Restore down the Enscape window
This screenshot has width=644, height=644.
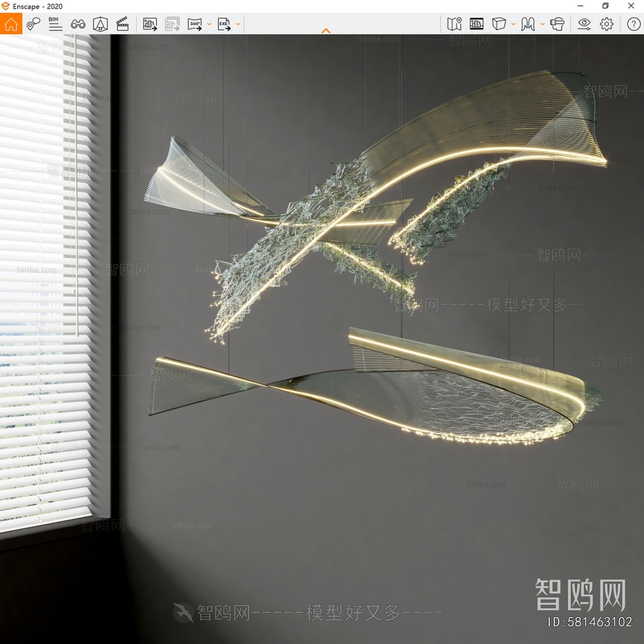point(605,6)
